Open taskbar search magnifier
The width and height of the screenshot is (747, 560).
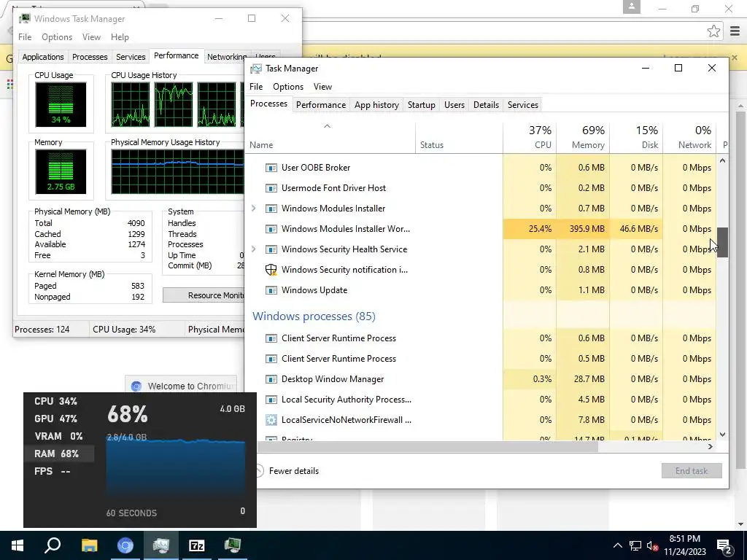point(53,545)
